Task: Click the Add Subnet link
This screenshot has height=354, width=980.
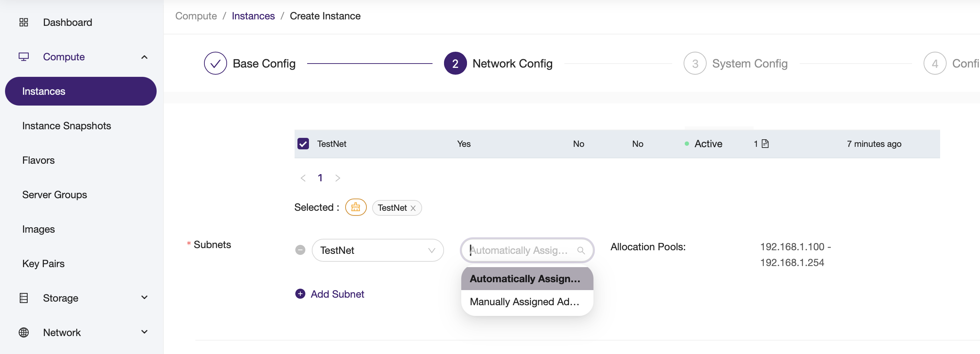Action: (337, 294)
